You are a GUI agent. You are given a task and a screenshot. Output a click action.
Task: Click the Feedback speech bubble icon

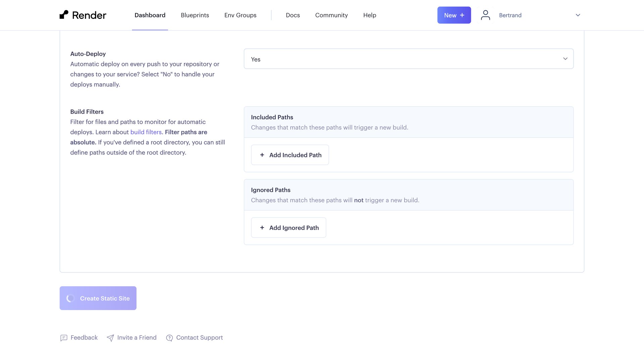(x=64, y=338)
